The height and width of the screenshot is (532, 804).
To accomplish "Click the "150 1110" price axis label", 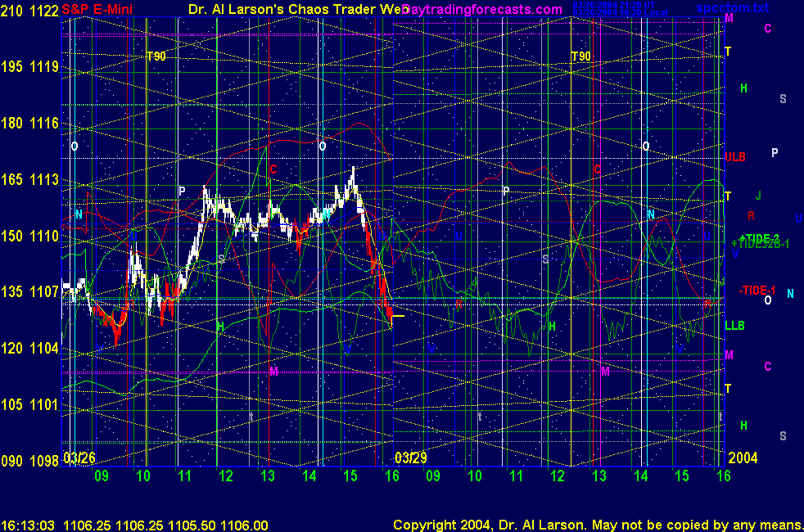I will click(x=29, y=236).
